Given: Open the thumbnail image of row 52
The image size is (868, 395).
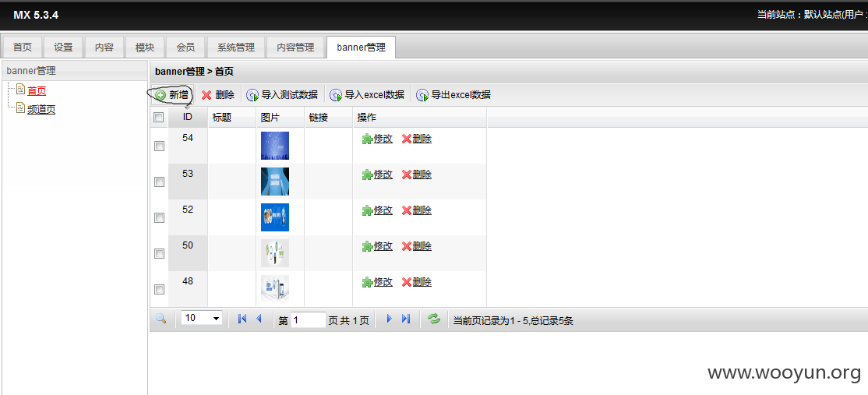Looking at the screenshot, I should (x=275, y=217).
